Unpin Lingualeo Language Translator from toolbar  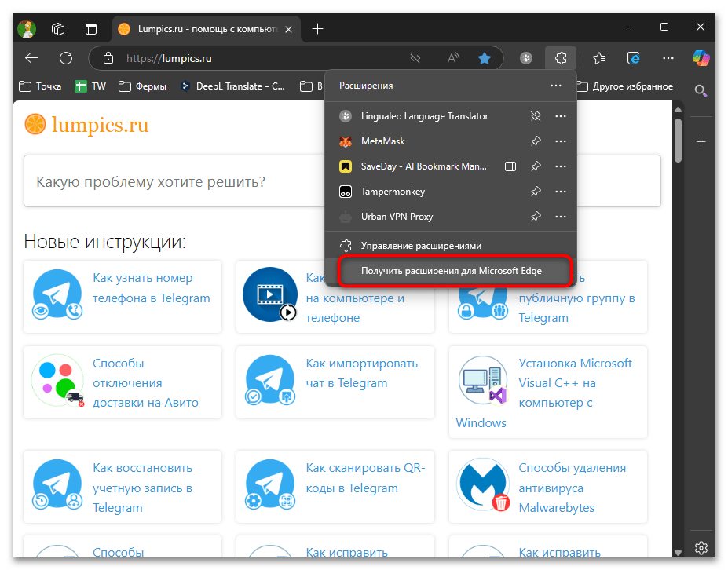coord(536,116)
